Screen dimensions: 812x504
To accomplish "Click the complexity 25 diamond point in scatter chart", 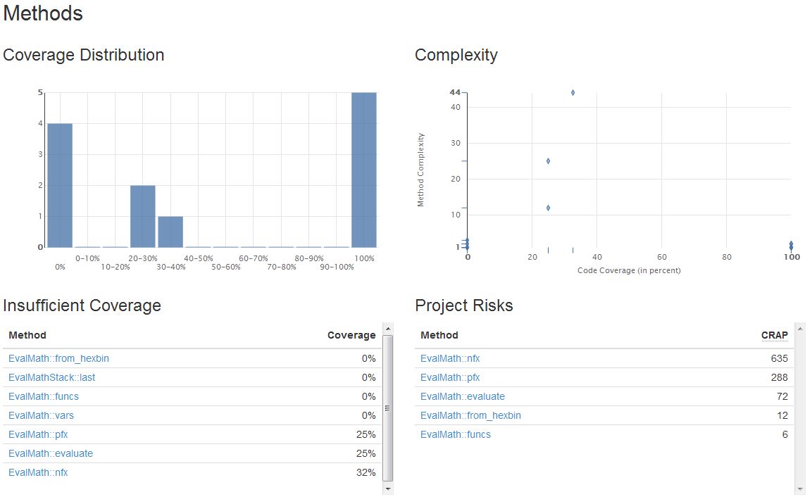I will tap(548, 161).
